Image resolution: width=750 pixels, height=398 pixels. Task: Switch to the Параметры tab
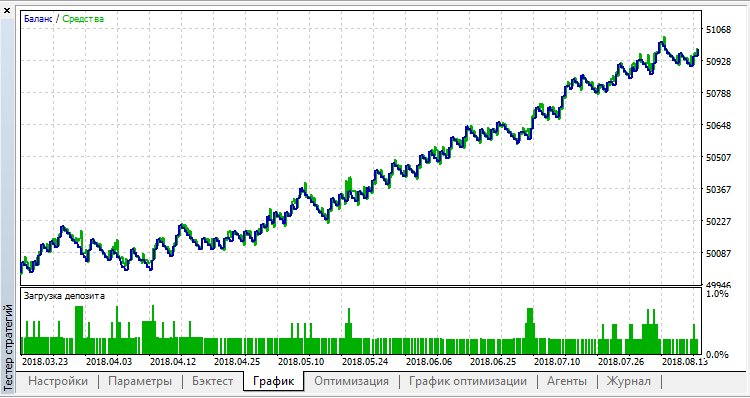click(x=140, y=381)
